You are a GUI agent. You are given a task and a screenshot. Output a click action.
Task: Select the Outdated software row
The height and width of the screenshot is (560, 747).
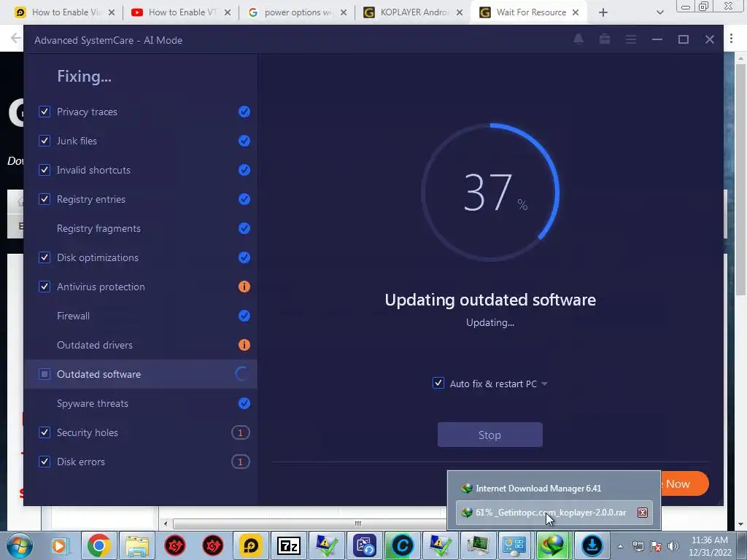point(141,374)
